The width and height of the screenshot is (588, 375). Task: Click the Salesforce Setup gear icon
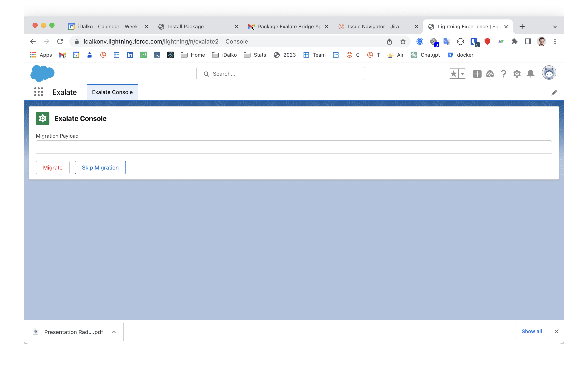(517, 74)
